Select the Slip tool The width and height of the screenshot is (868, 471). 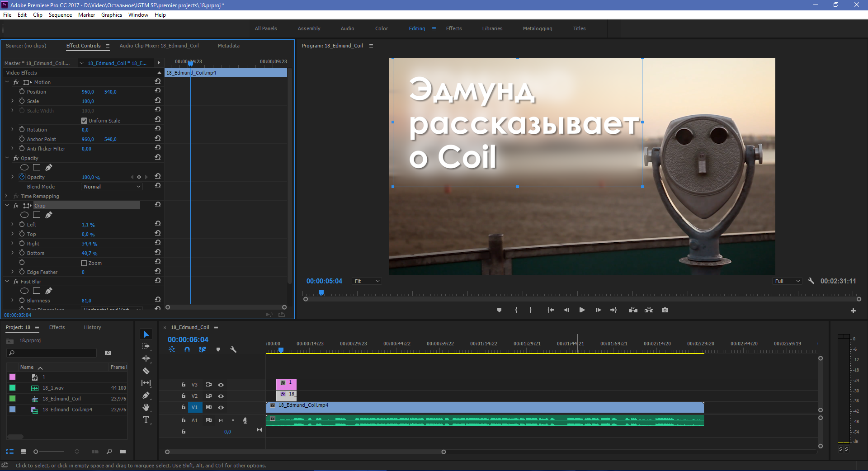pyautogui.click(x=146, y=383)
